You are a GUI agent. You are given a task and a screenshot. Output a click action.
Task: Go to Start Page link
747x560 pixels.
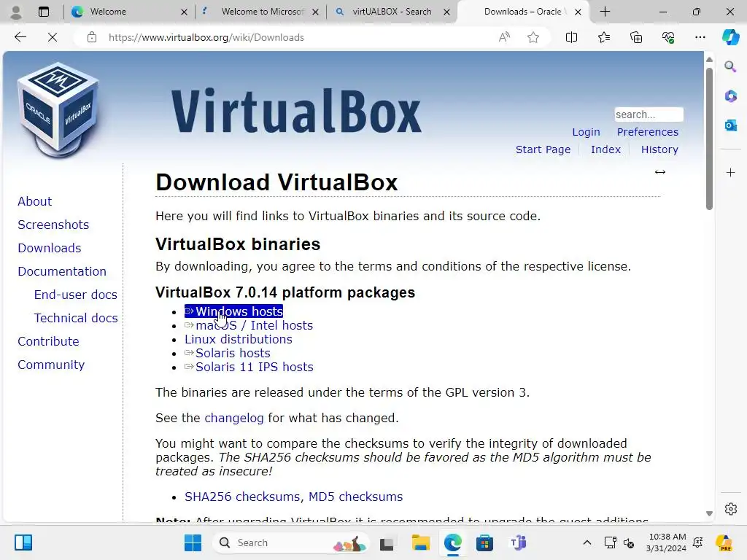[543, 149]
